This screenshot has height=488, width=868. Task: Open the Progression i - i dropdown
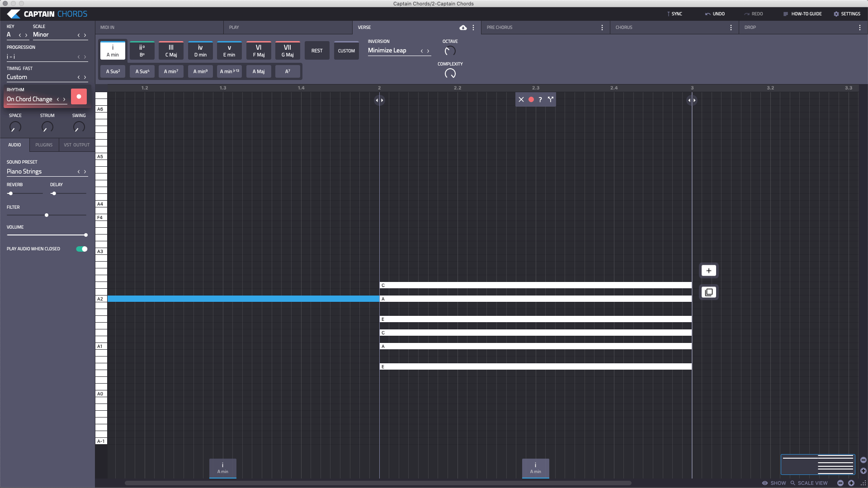click(41, 57)
